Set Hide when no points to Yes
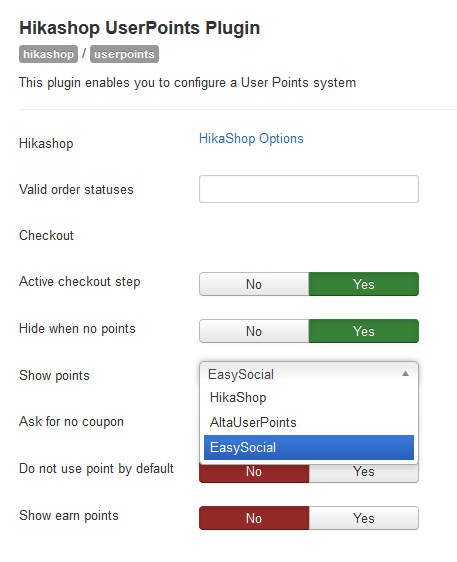This screenshot has height=562, width=457. coord(363,331)
